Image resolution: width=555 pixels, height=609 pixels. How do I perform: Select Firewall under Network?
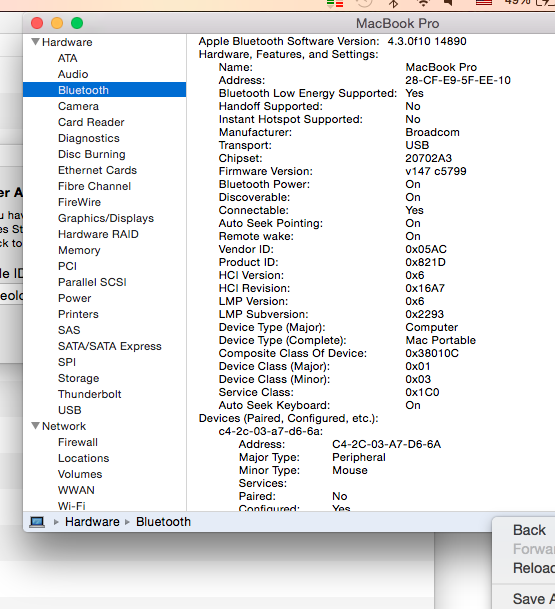[x=78, y=442]
